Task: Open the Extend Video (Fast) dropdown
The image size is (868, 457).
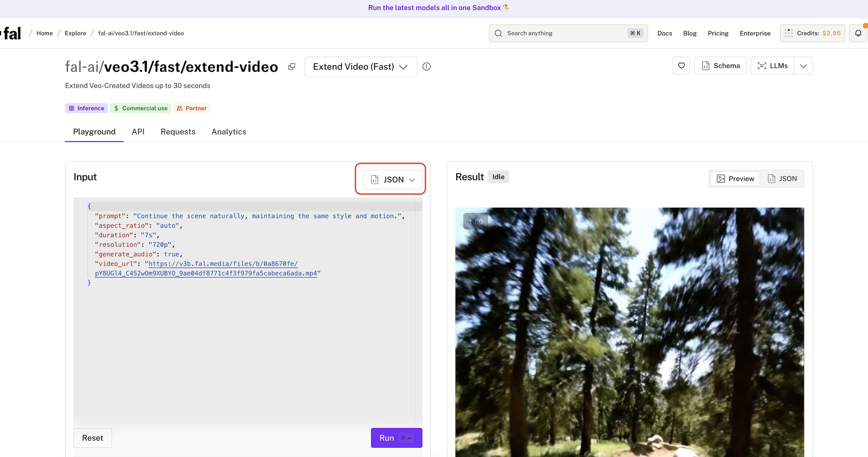Action: pyautogui.click(x=361, y=67)
